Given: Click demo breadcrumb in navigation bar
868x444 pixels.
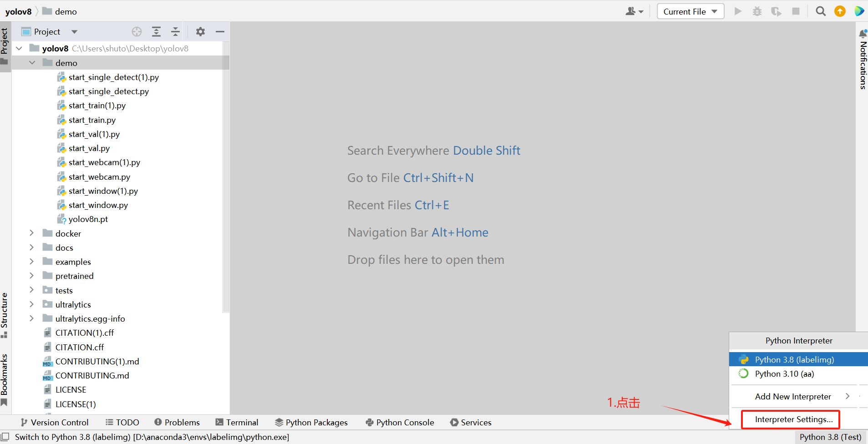Looking at the screenshot, I should pyautogui.click(x=60, y=11).
